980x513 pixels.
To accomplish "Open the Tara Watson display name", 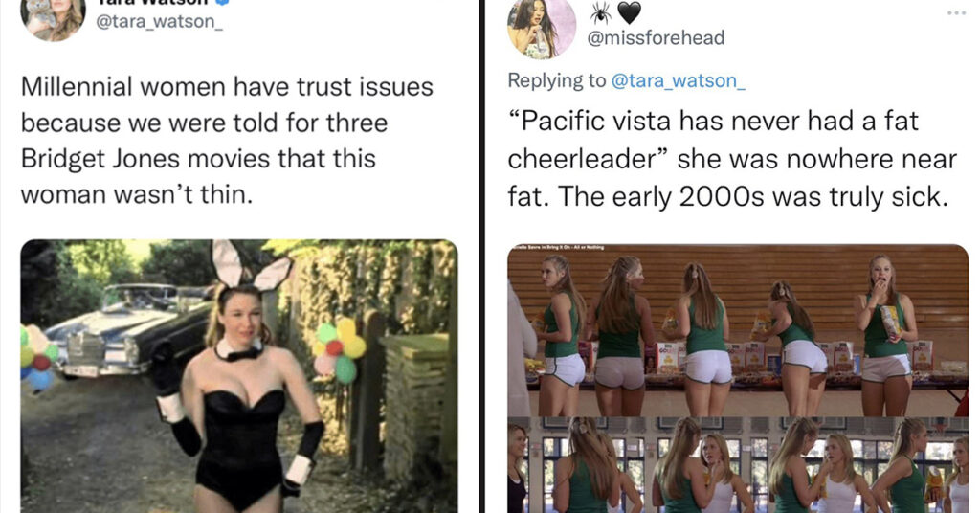I will pos(152,2).
